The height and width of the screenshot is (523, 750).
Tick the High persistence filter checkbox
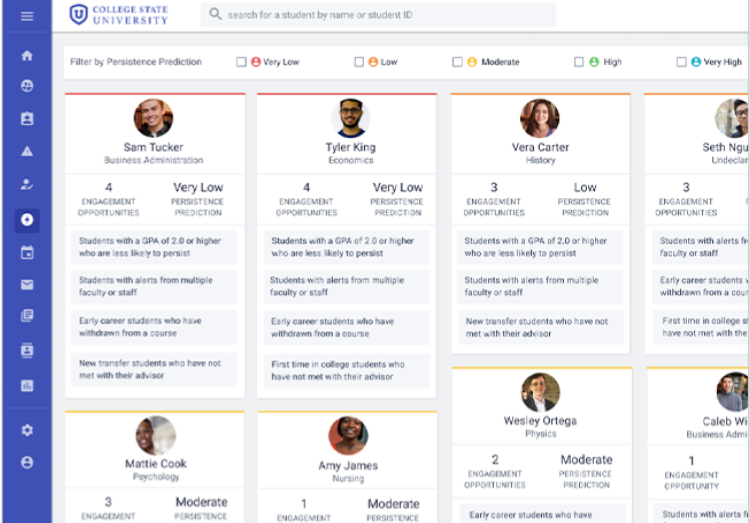point(579,62)
